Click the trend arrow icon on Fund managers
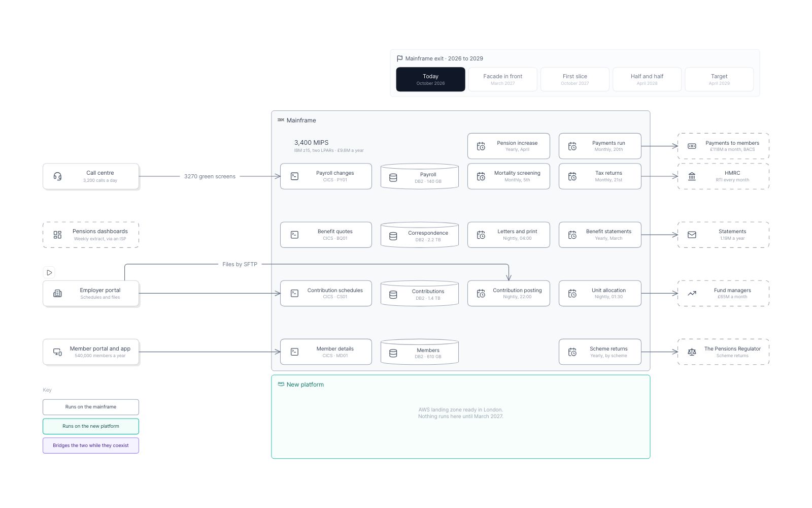812x508 pixels. click(692, 294)
